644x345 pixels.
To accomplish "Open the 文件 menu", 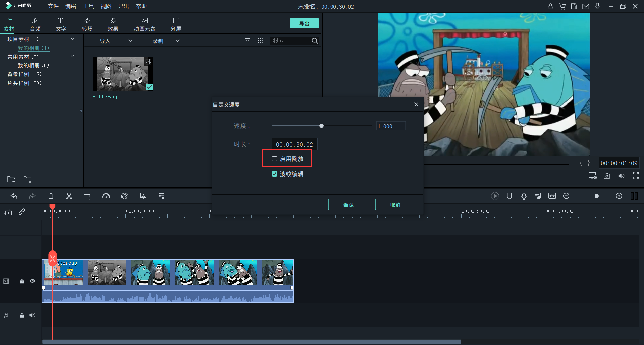I will [x=53, y=6].
